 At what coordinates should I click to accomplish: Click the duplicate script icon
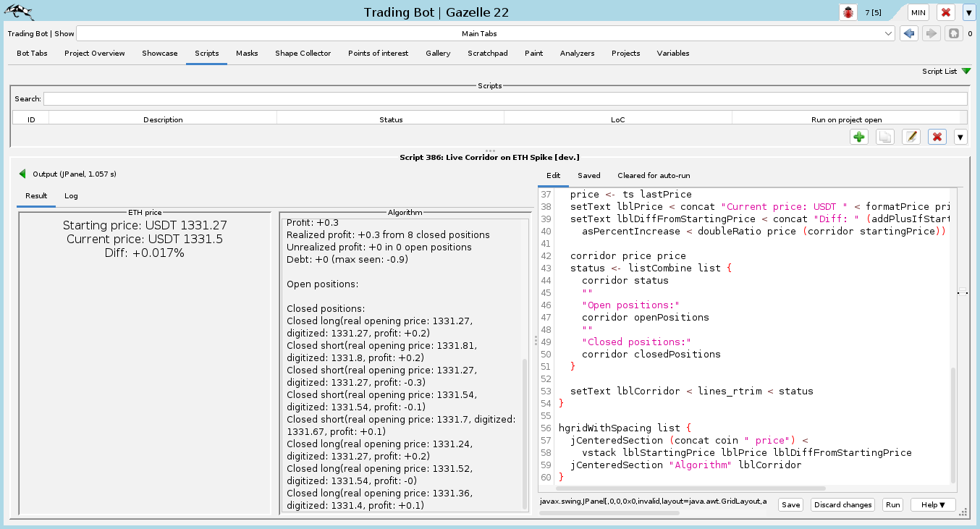(884, 137)
